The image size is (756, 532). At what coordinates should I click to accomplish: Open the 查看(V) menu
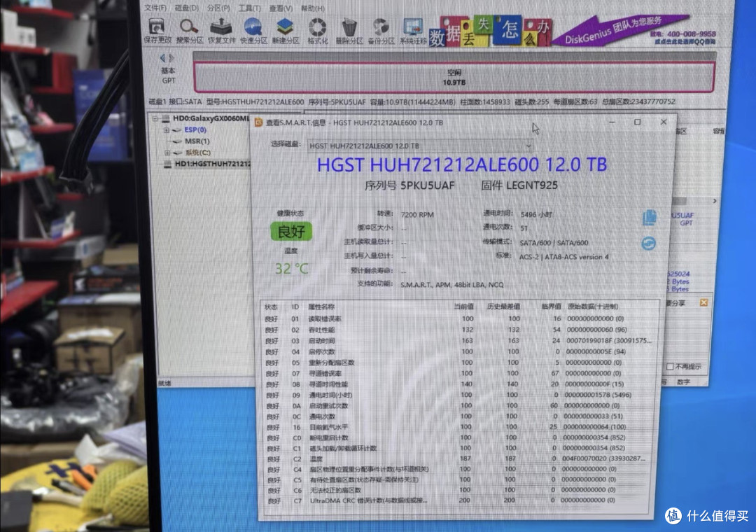click(x=281, y=8)
